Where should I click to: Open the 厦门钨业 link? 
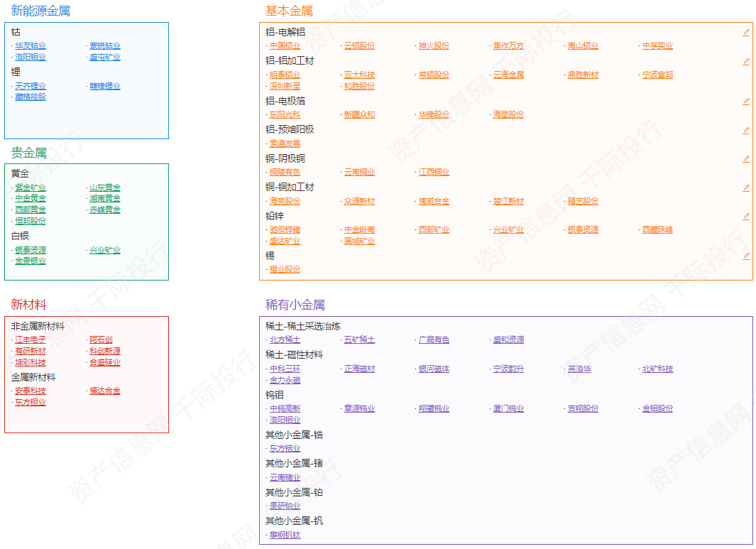(x=509, y=408)
